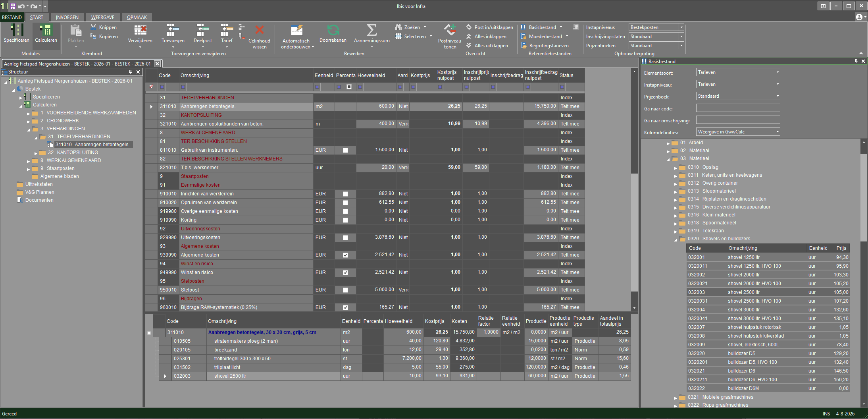Switch to the INVOEGEN ribbon tab
The width and height of the screenshot is (868, 419).
pos(67,17)
